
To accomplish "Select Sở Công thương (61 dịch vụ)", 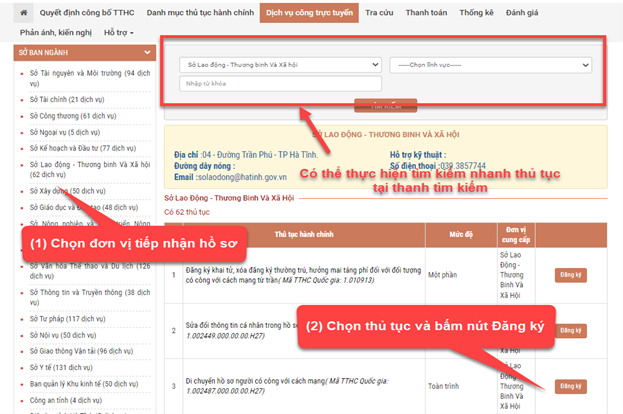I will (73, 116).
